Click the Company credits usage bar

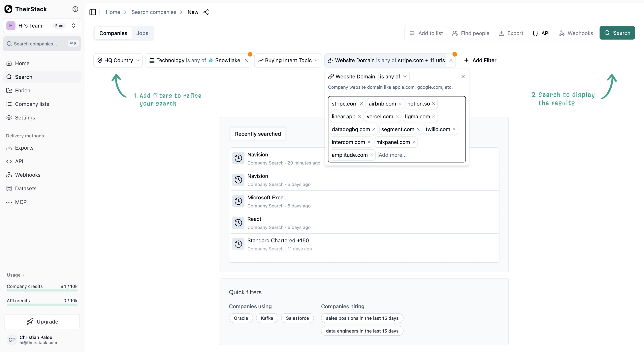click(42, 290)
